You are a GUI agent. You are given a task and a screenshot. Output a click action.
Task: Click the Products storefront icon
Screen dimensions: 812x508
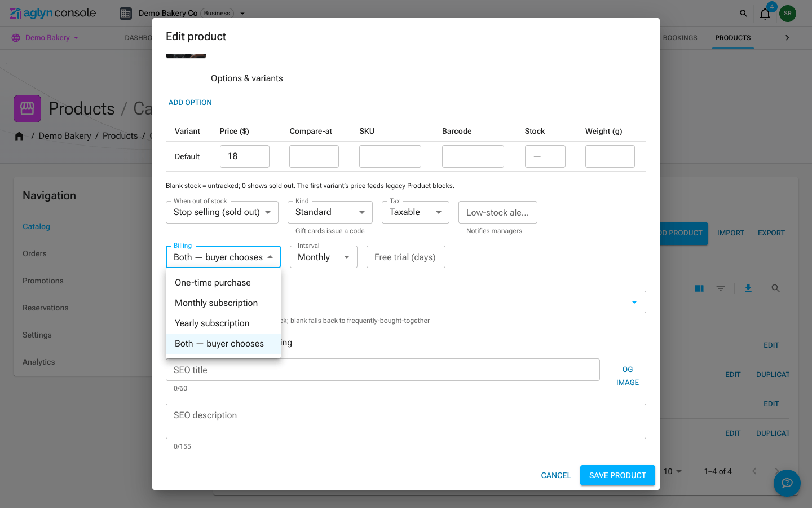[x=27, y=108]
